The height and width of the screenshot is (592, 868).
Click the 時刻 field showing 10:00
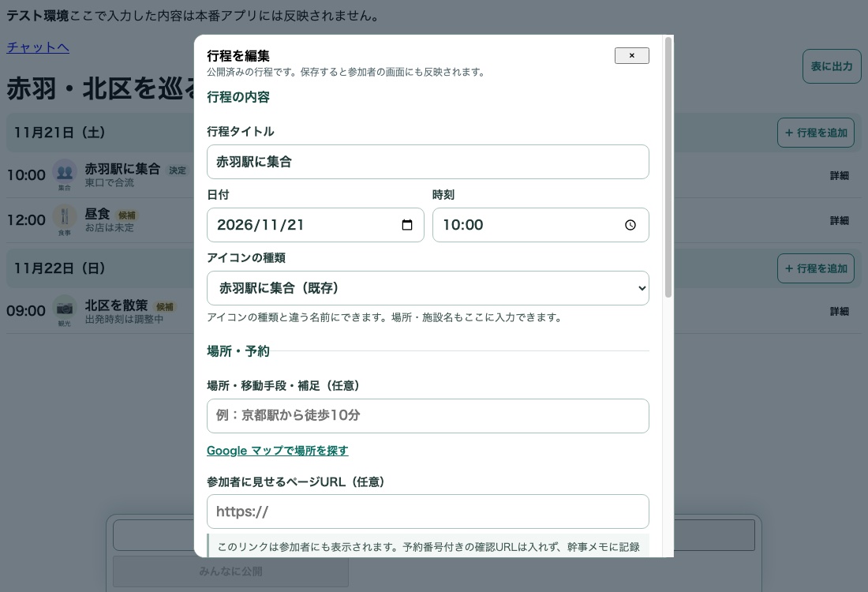541,225
